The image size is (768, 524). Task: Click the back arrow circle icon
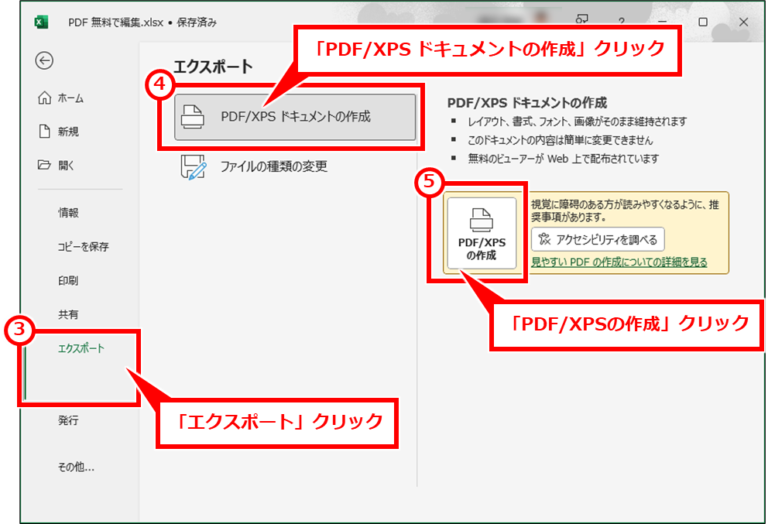pyautogui.click(x=44, y=61)
